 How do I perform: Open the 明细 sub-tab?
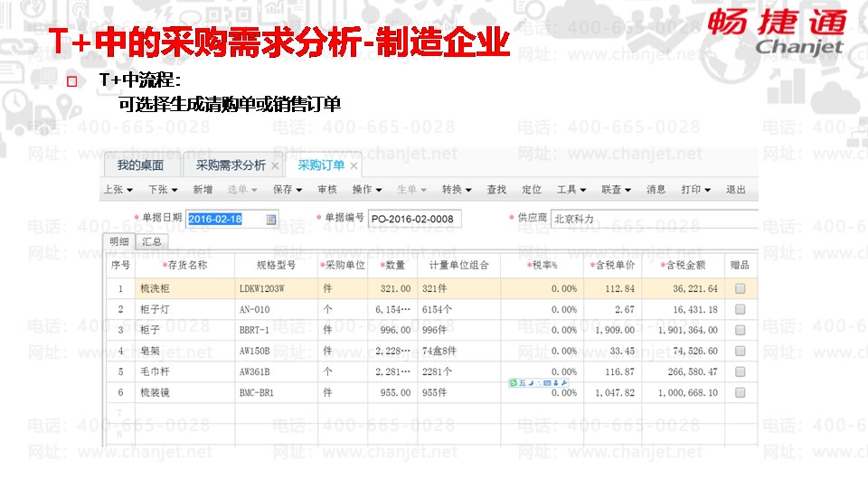pyautogui.click(x=119, y=241)
